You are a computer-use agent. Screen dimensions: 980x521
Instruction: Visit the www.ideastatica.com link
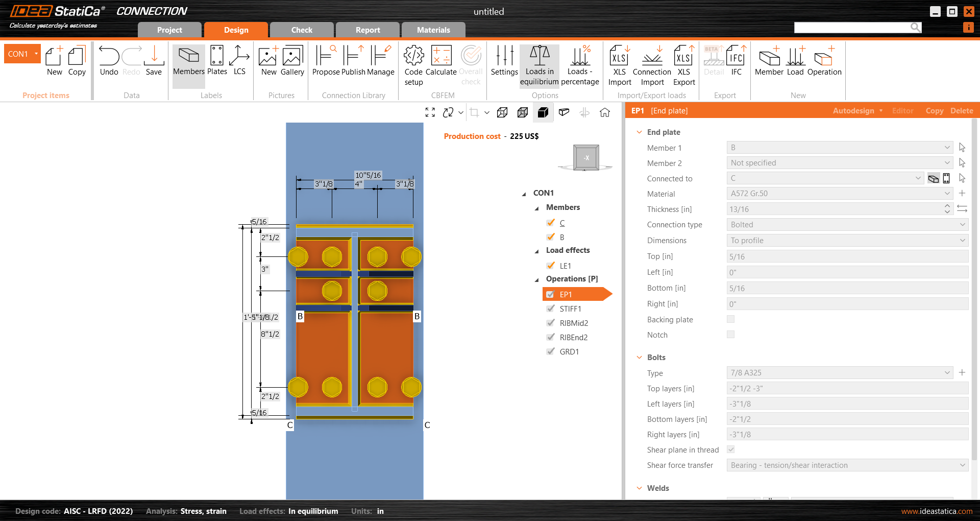point(937,511)
